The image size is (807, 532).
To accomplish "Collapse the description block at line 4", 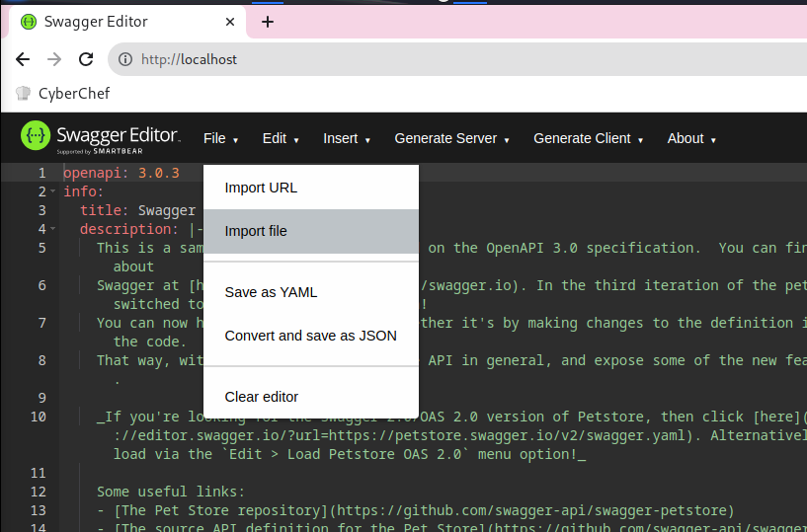I will [53, 229].
